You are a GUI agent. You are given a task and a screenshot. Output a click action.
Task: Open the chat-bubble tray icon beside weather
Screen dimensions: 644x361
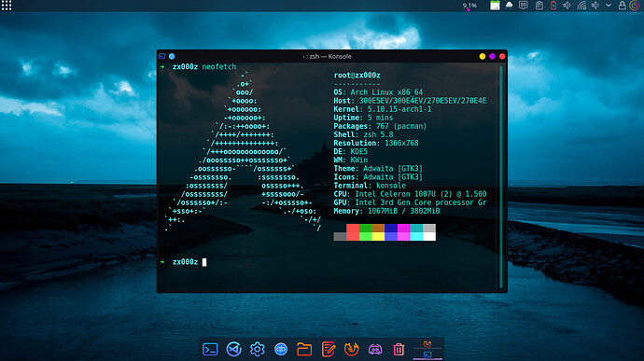coord(524,6)
